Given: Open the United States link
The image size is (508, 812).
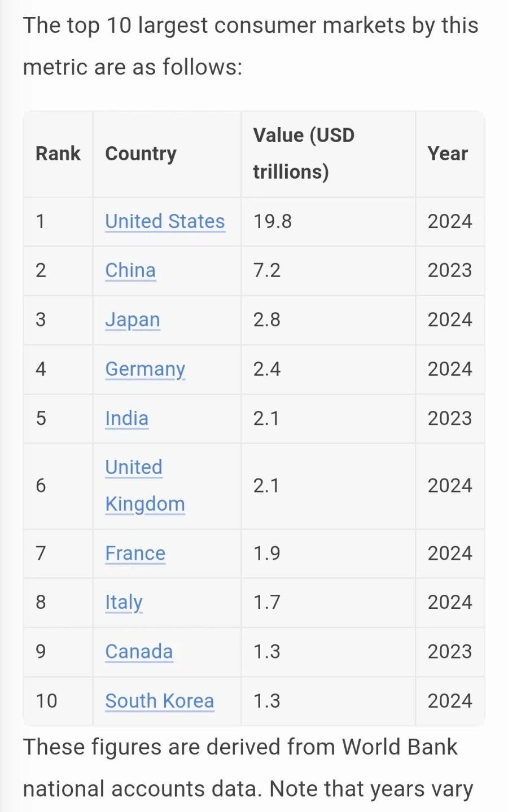Looking at the screenshot, I should pyautogui.click(x=165, y=221).
